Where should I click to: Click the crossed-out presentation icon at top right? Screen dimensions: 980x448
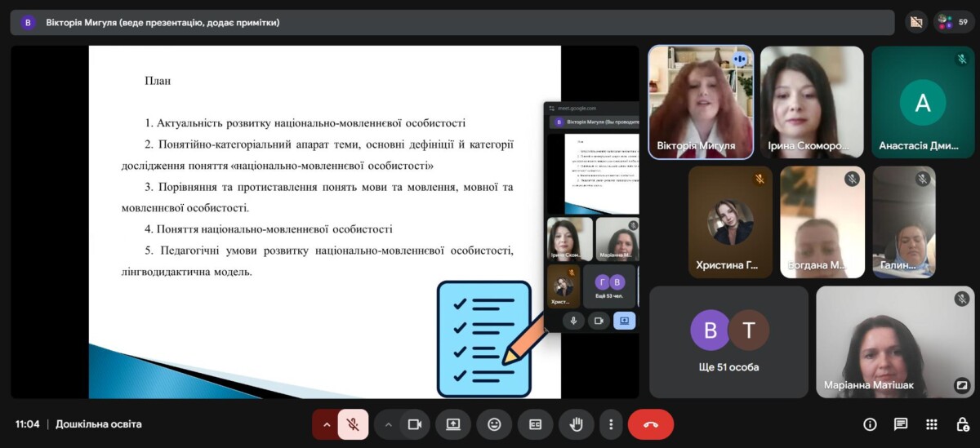pos(916,22)
